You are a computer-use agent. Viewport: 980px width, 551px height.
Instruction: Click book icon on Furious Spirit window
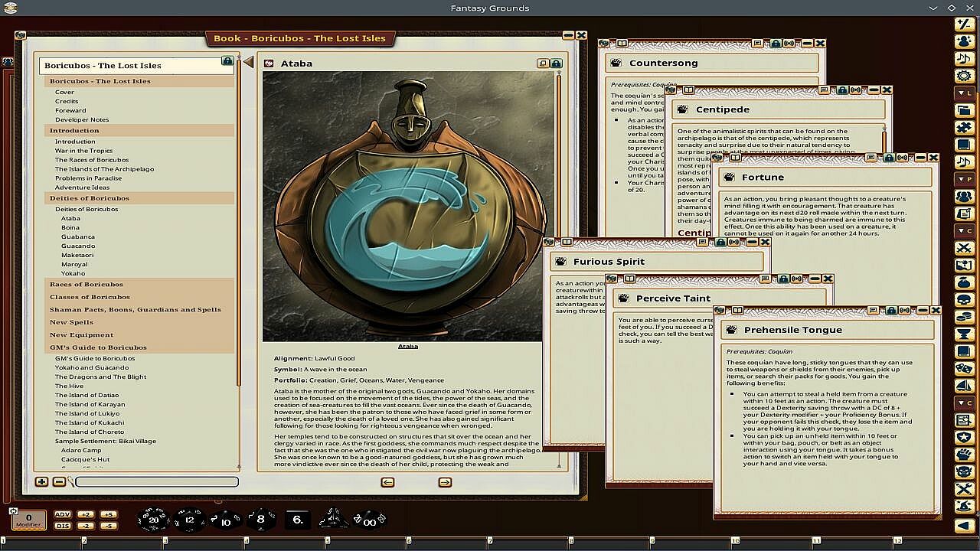point(567,243)
